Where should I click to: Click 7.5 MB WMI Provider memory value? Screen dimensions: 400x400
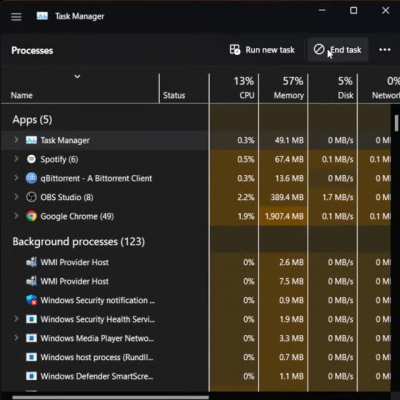pos(291,281)
